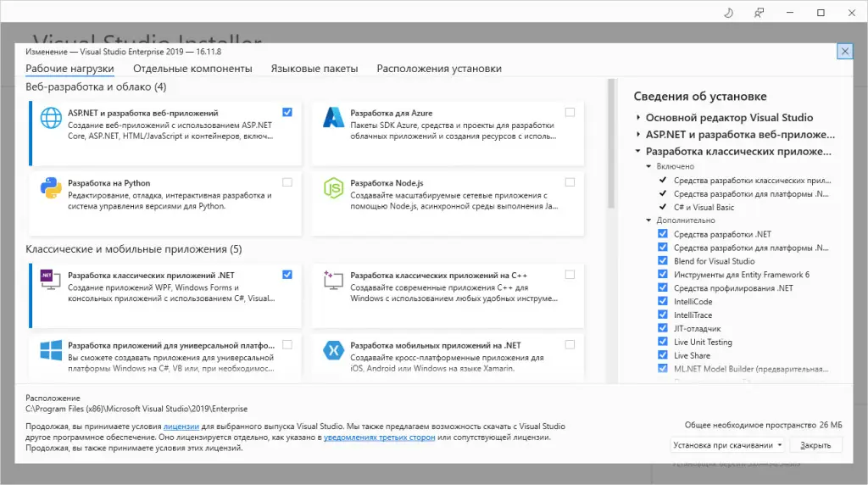Uncheck Live Unit Testing component
Image resolution: width=868 pixels, height=485 pixels.
tap(663, 342)
